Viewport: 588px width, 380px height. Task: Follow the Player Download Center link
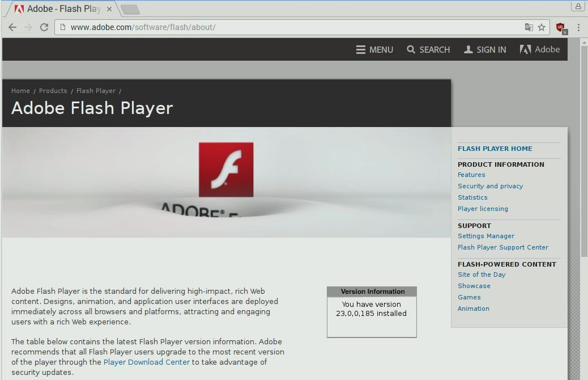(147, 362)
